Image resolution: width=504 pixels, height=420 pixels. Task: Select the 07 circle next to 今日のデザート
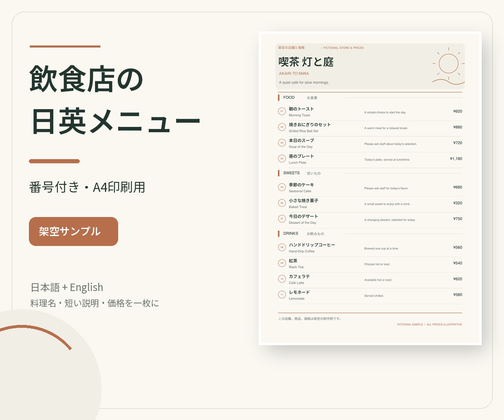click(282, 219)
